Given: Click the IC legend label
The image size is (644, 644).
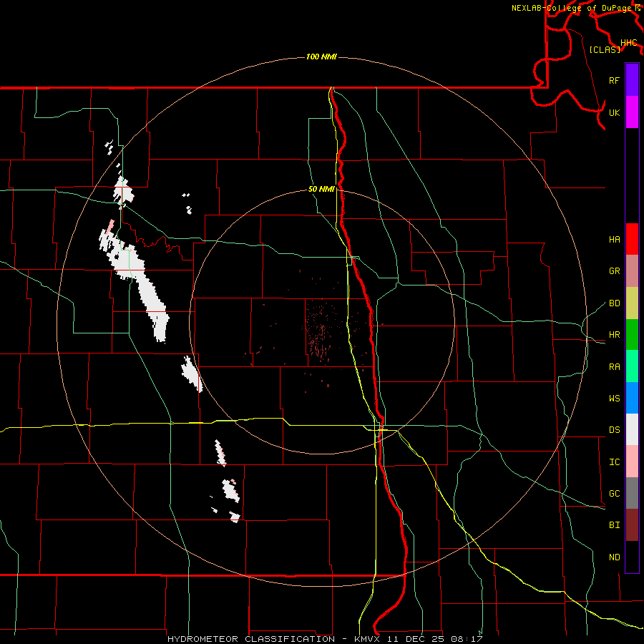Looking at the screenshot, I should (614, 462).
